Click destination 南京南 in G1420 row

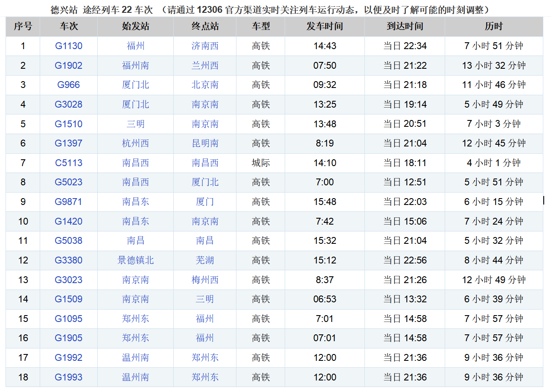[205, 221]
